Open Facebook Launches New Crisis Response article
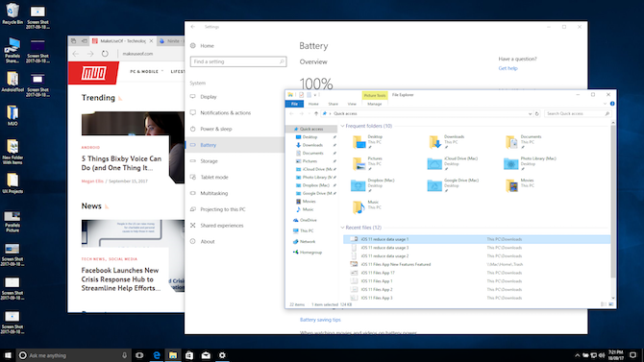 tap(121, 279)
